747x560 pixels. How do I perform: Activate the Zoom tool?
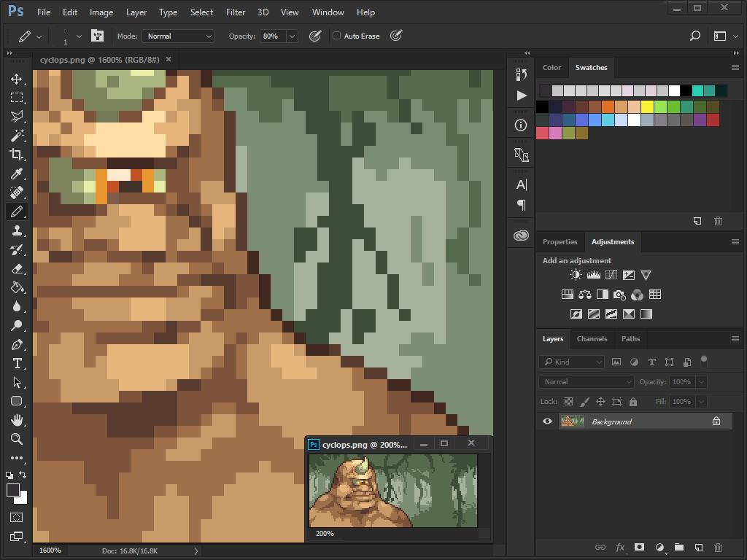tap(16, 439)
